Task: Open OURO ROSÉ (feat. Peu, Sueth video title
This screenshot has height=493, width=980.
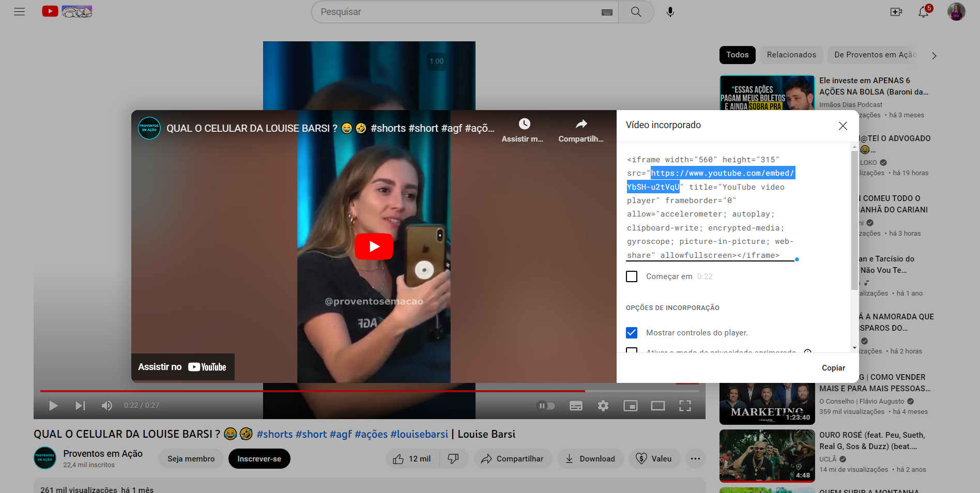Action: [x=872, y=441]
